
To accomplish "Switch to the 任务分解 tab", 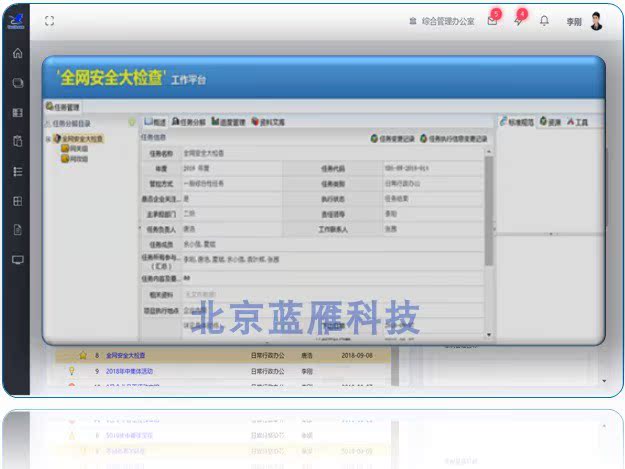I will [x=189, y=122].
